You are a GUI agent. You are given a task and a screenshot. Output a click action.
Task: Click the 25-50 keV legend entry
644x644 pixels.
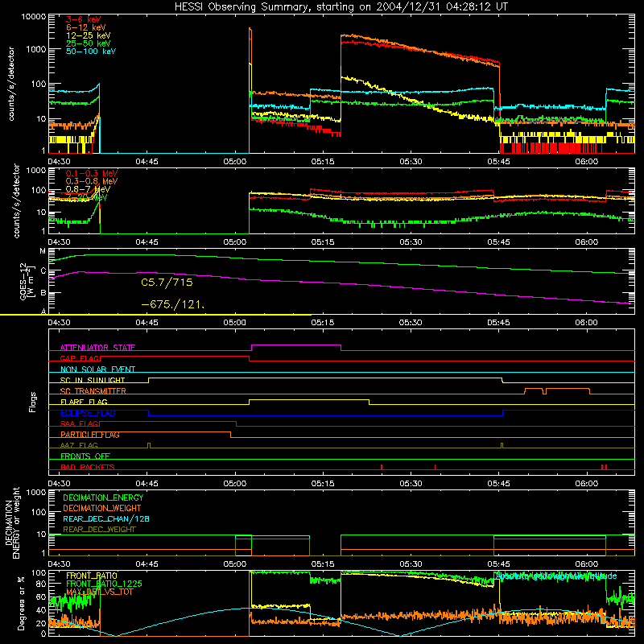tap(88, 43)
